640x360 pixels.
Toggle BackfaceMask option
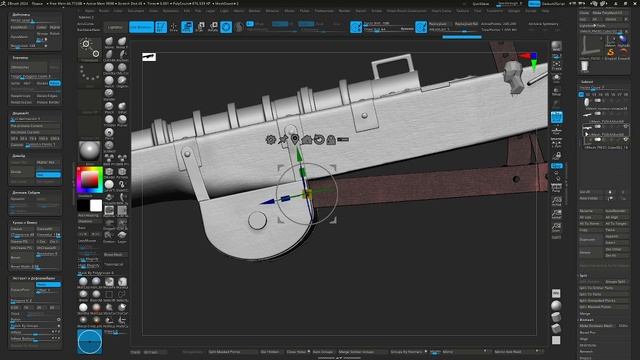89,30
